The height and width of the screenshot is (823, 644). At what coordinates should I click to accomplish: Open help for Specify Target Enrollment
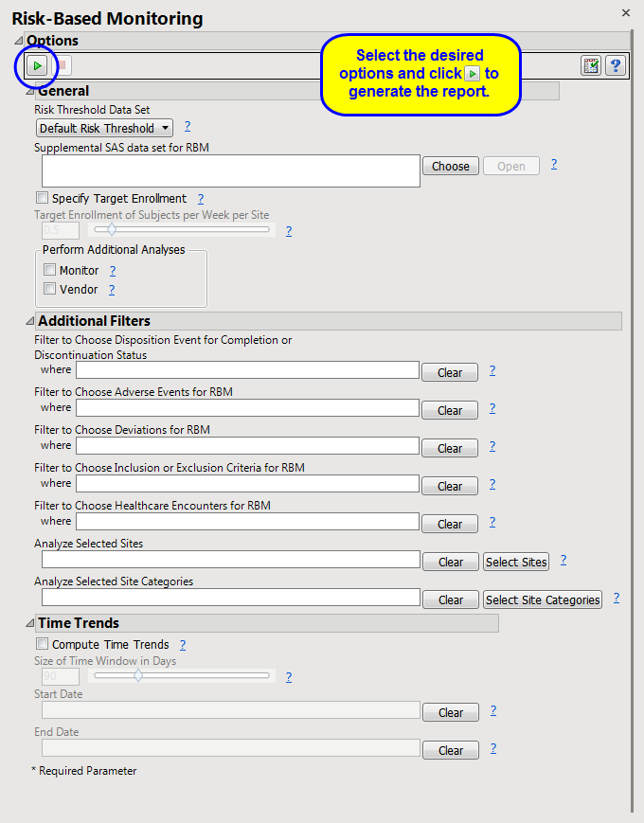point(201,198)
